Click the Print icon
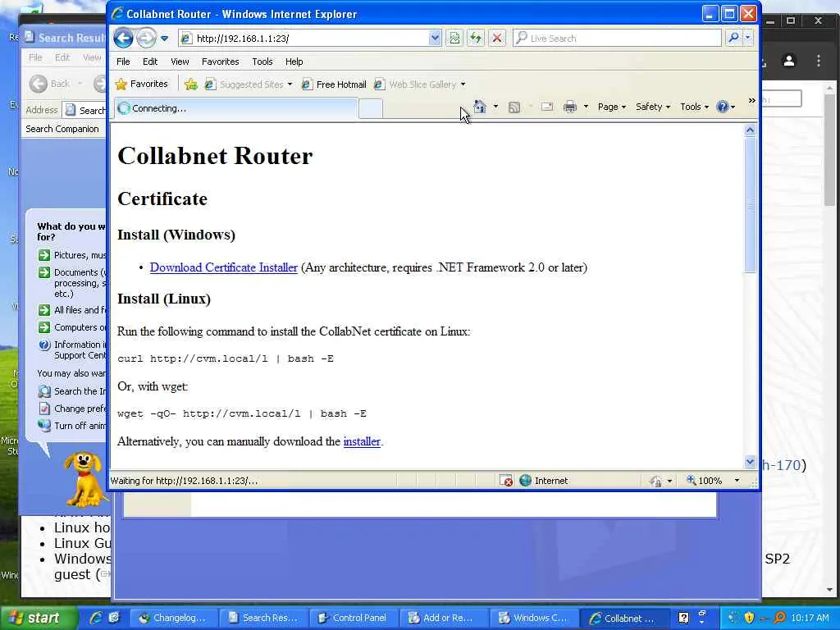 pyautogui.click(x=570, y=107)
